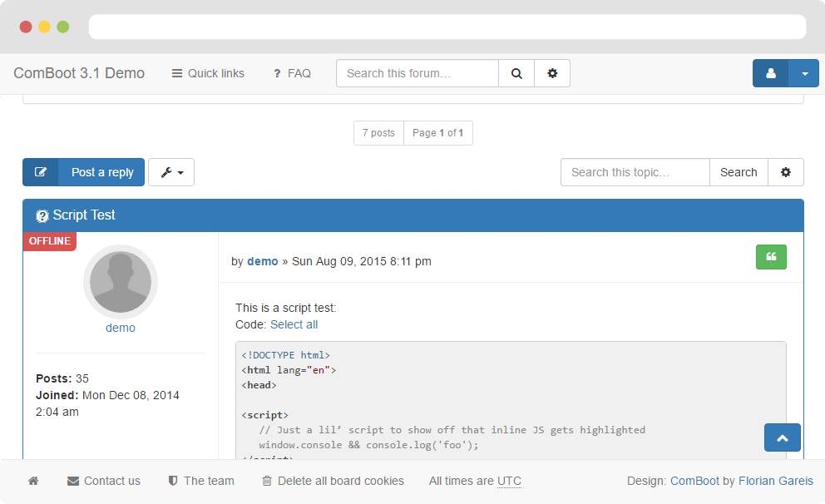
Task: Open ComBoot 3.1 Demo home brand link
Action: click(79, 73)
